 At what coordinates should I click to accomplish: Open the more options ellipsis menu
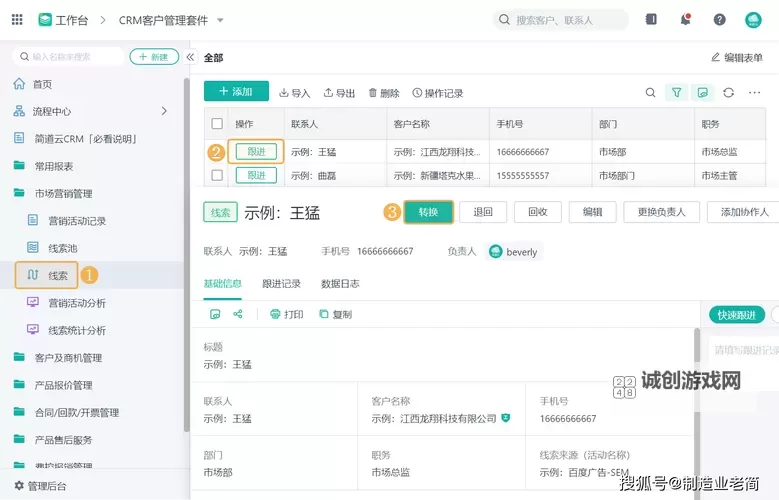click(754, 92)
